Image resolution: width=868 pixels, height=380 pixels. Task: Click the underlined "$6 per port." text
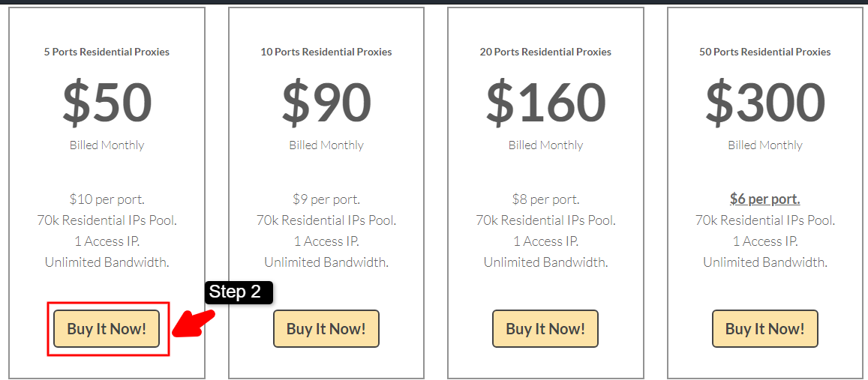coord(764,199)
